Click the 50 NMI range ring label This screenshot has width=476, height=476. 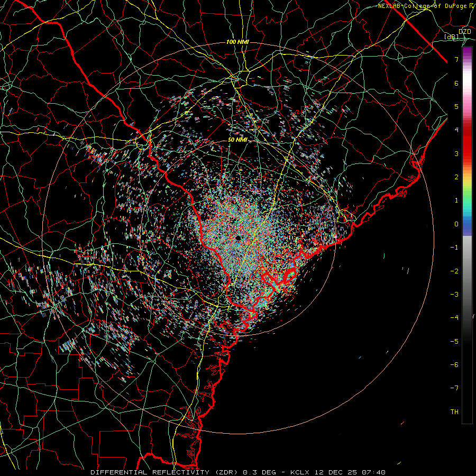237,140
